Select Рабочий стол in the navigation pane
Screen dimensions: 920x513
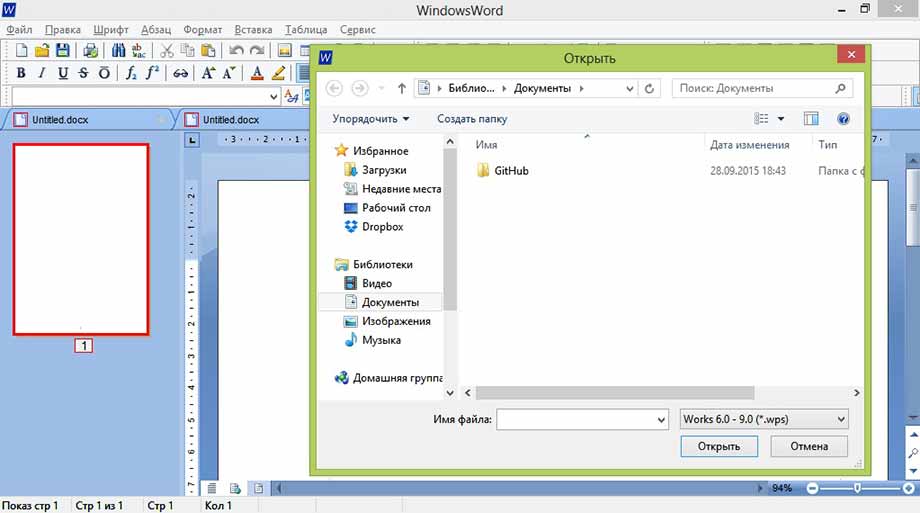point(387,208)
